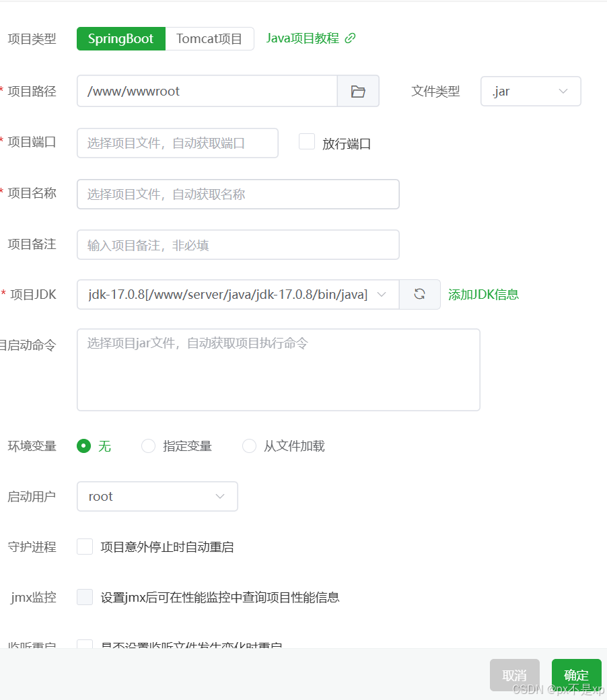Click the startup command text area

point(279,370)
